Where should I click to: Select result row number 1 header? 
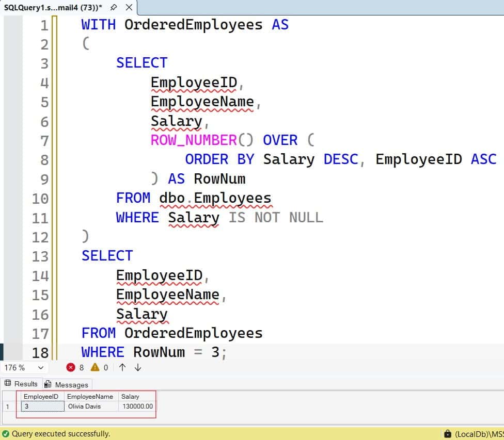point(8,406)
